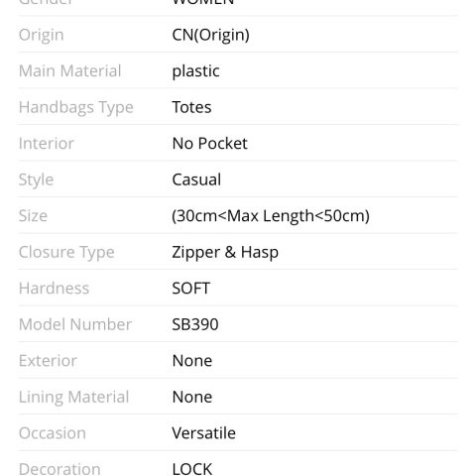The height and width of the screenshot is (476, 476).
Task: Click the None value for Lining Material
Action: click(x=192, y=397)
